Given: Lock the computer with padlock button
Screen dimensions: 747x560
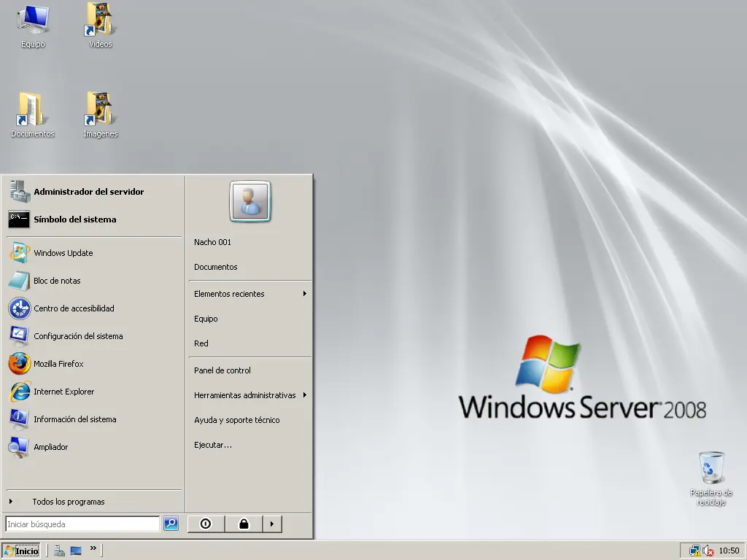Looking at the screenshot, I should [244, 524].
